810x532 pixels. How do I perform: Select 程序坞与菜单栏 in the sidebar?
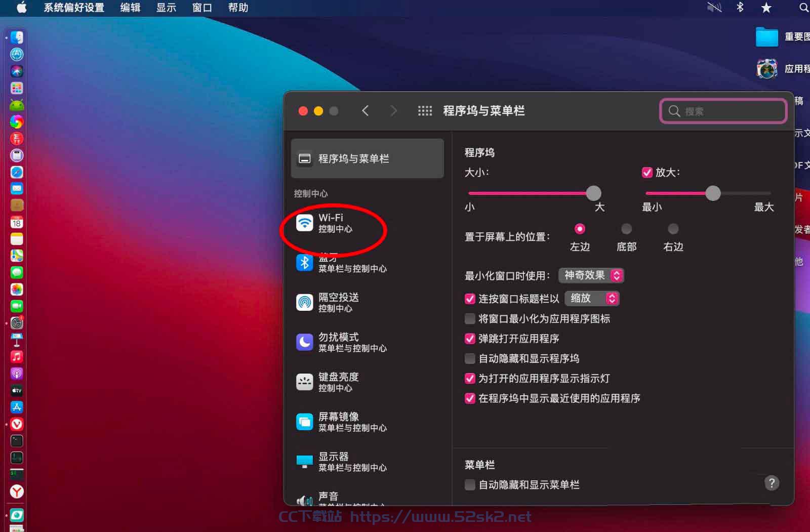[367, 158]
